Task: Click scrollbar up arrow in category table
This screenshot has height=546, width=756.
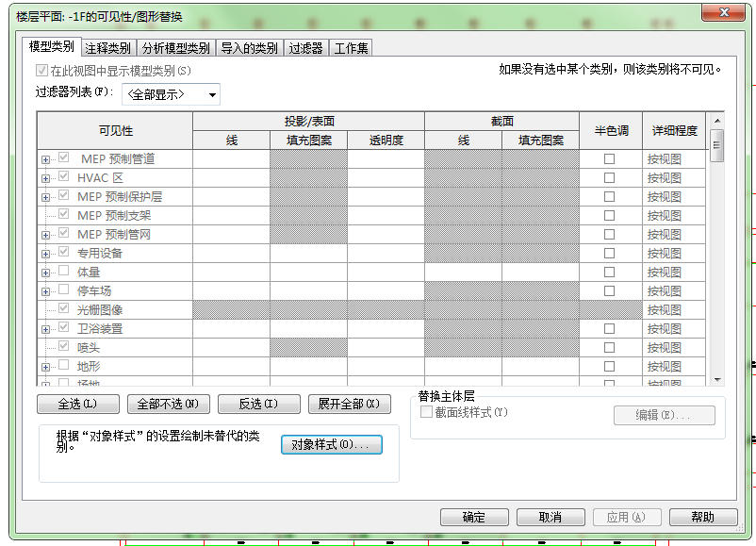Action: [717, 121]
